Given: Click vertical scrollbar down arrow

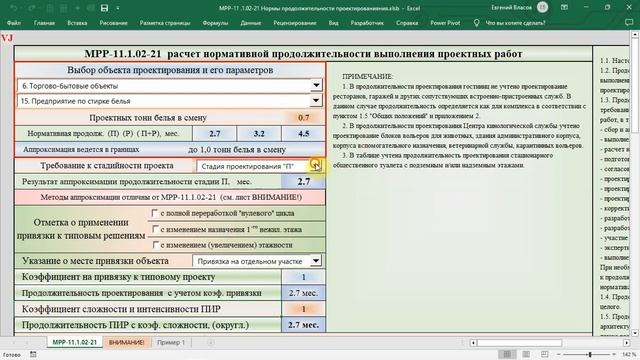Looking at the screenshot, I should tap(635, 333).
